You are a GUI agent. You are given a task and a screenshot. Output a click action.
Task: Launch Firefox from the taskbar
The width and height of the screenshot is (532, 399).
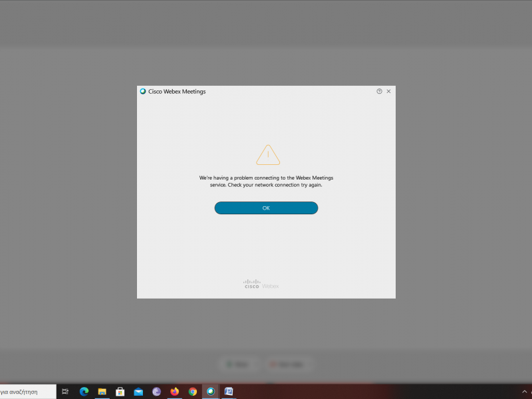pyautogui.click(x=174, y=391)
